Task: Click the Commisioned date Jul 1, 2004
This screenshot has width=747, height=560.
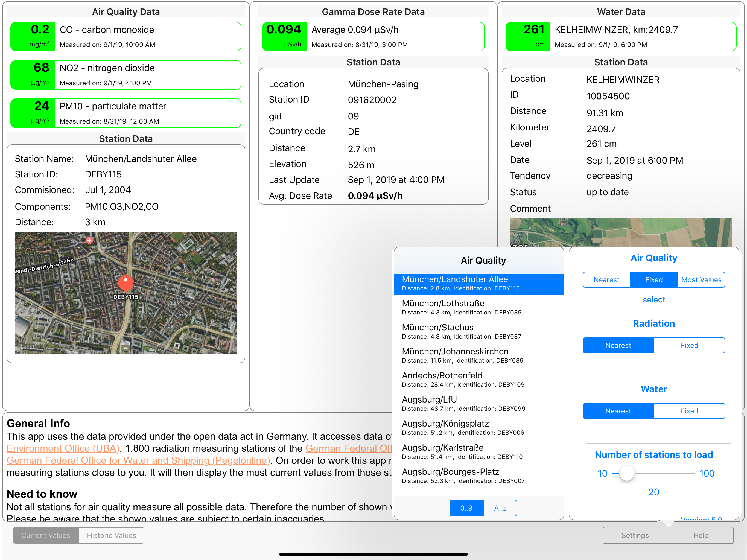Action: (x=108, y=190)
